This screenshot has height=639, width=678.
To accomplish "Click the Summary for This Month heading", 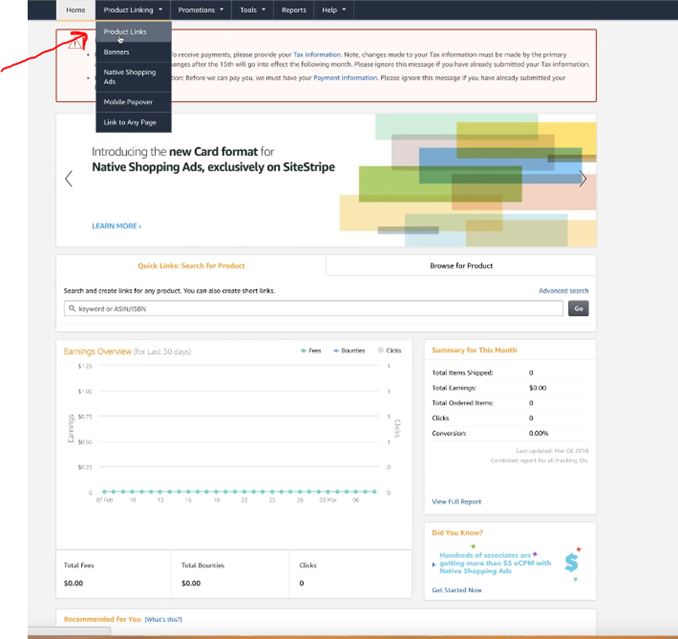I will click(x=474, y=350).
